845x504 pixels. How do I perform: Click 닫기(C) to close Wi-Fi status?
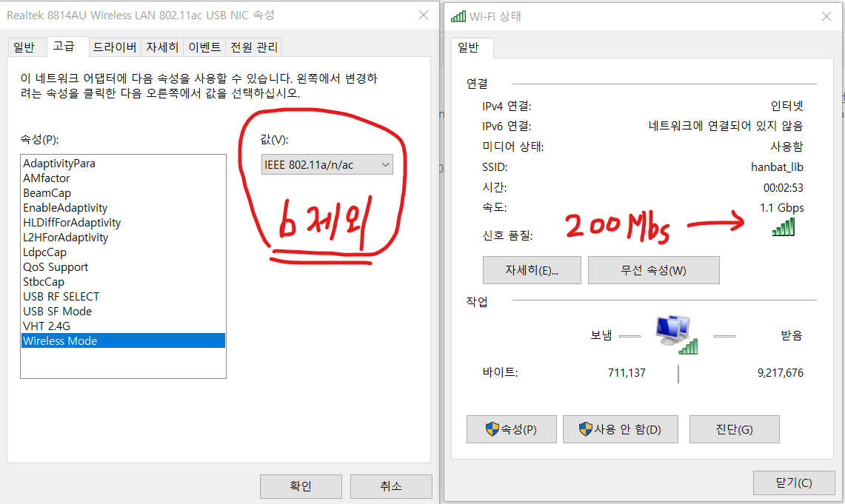(x=794, y=483)
